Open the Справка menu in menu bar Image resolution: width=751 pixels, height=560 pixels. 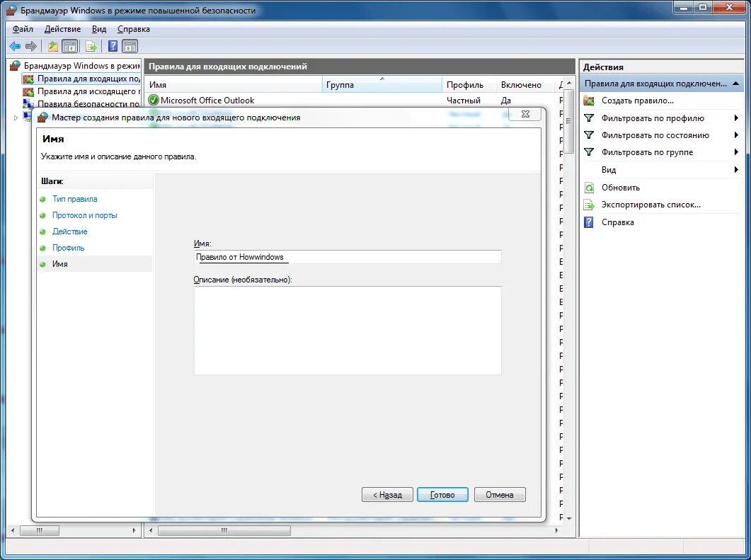click(134, 29)
